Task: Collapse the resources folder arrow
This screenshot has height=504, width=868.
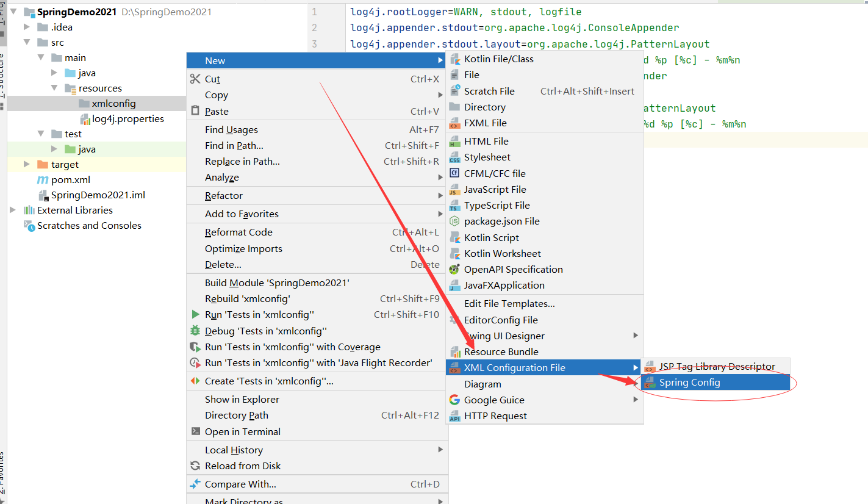Action: (x=54, y=88)
